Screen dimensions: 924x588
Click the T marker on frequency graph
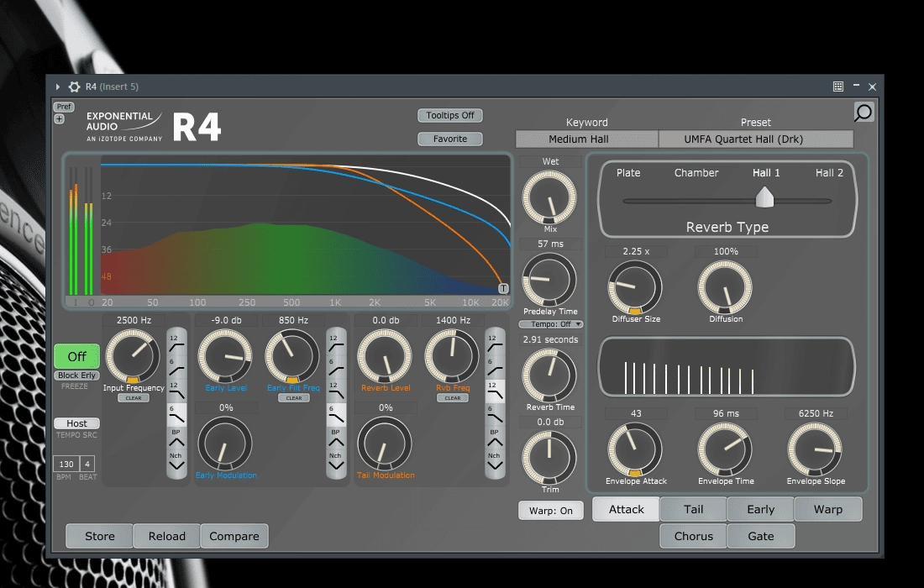coord(503,288)
